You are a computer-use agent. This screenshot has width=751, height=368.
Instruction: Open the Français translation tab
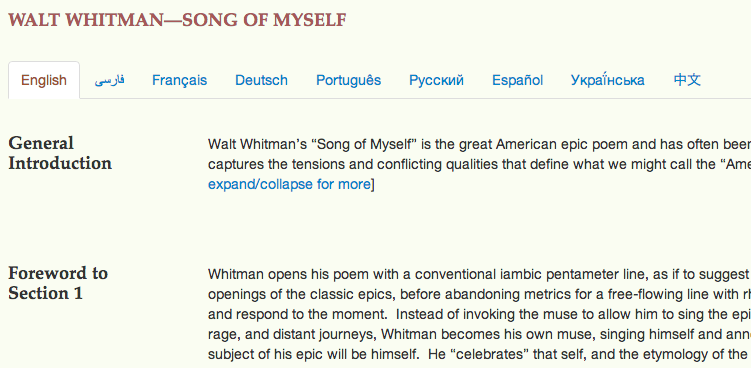tap(180, 80)
